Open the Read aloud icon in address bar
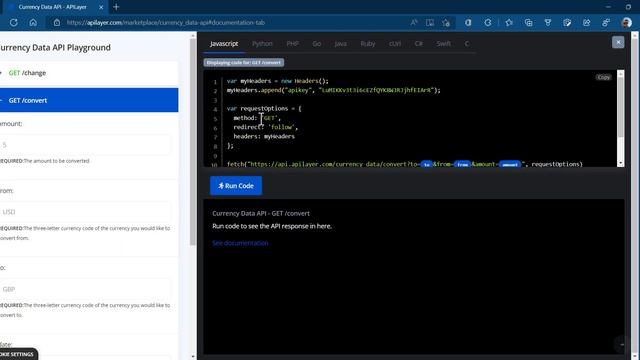This screenshot has width=640, height=360. coord(414,22)
